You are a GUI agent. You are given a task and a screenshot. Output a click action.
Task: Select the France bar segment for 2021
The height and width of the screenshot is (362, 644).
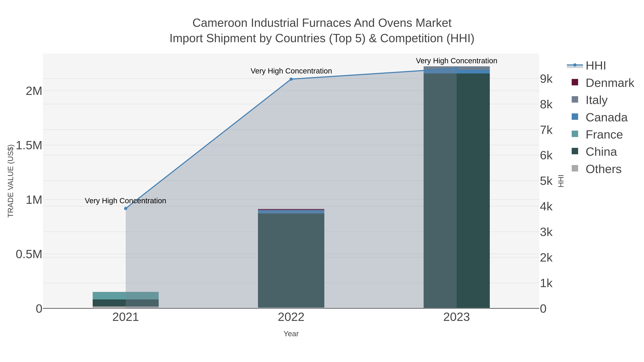pos(126,295)
